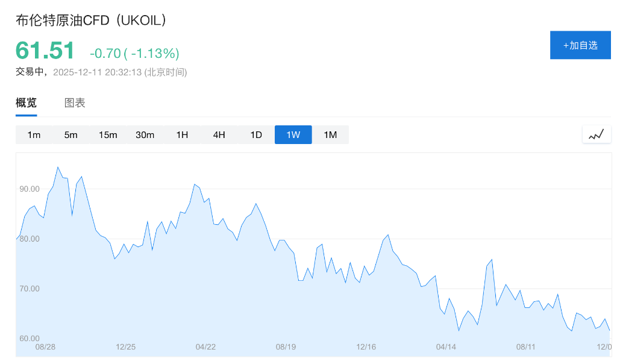Screen dimensions: 617x364
Task: Click the 61.51 current price
Action: pyautogui.click(x=45, y=51)
